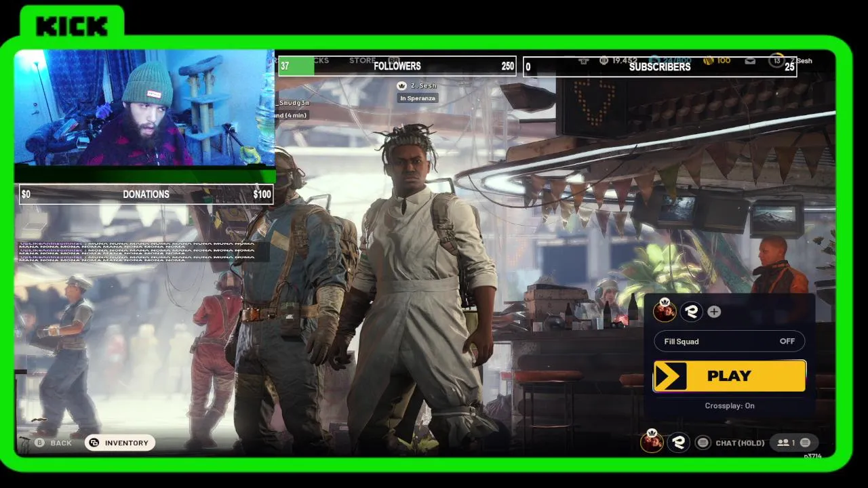Click the 19,452 currency counter
Image resolution: width=868 pixels, height=488 pixels.
618,61
